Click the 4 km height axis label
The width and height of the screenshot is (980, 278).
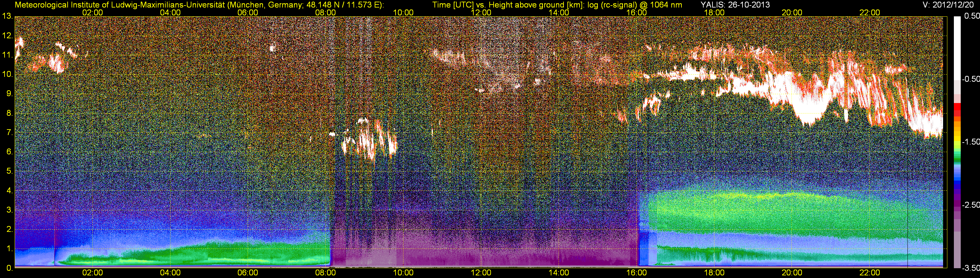(9, 190)
